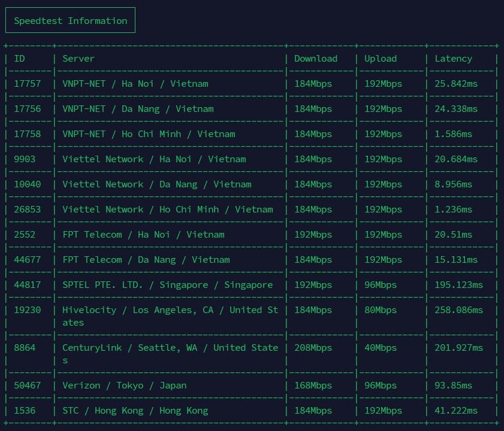Select the Latency column header
The height and width of the screenshot is (431, 504).
(453, 59)
